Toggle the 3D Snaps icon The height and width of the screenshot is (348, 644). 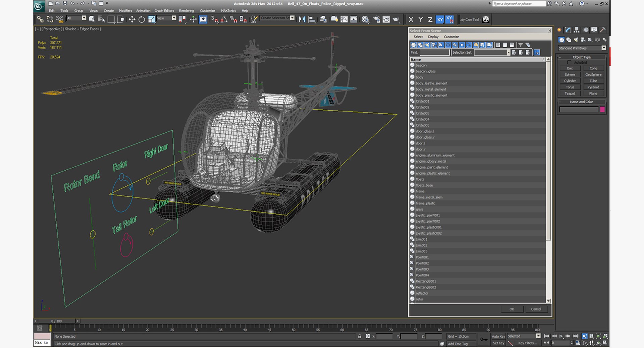pyautogui.click(x=214, y=19)
